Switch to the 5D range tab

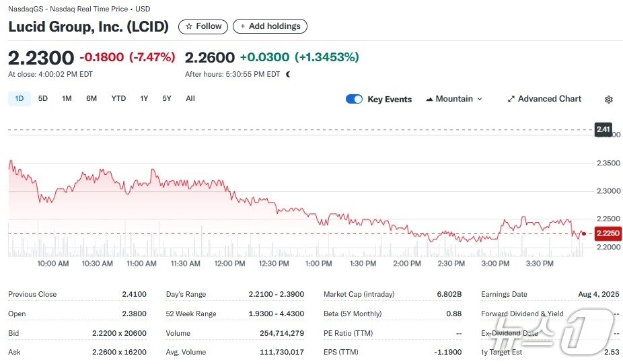(43, 98)
